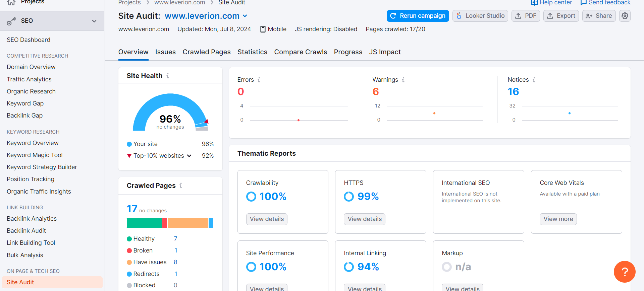The height and width of the screenshot is (291, 644).
Task: Click the Notices count 16
Action: 513,91
